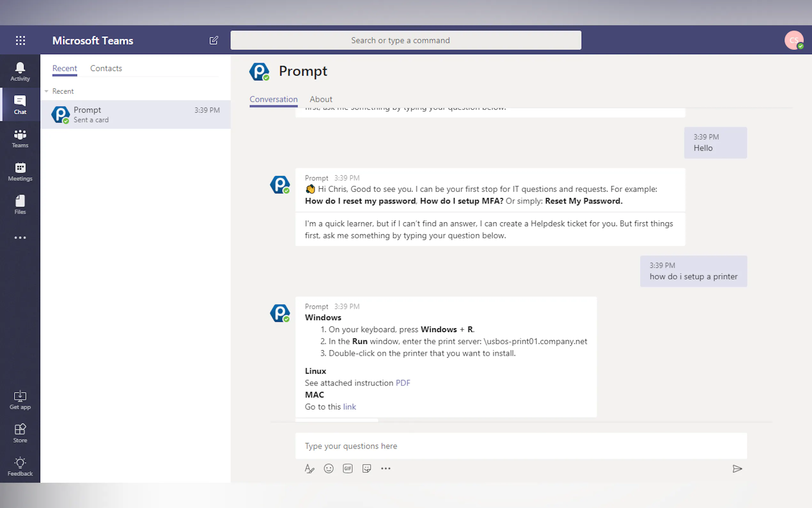Click the Format text icon
The image size is (812, 508).
click(x=309, y=468)
